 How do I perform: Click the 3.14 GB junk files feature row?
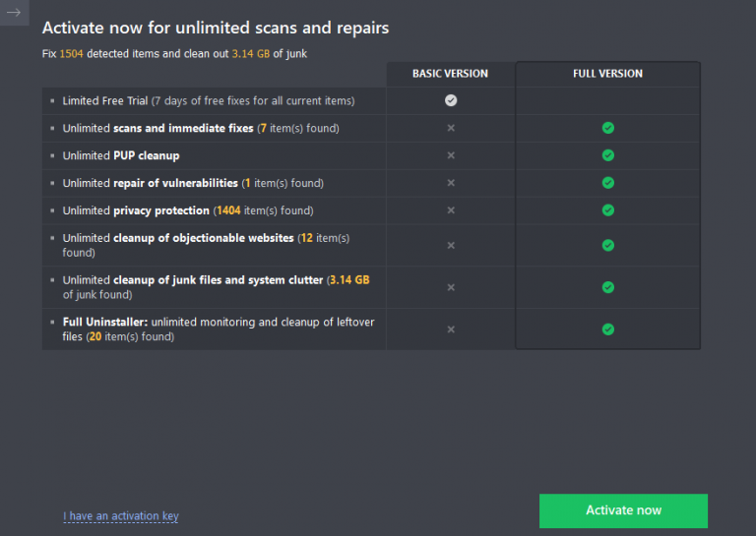pos(216,287)
